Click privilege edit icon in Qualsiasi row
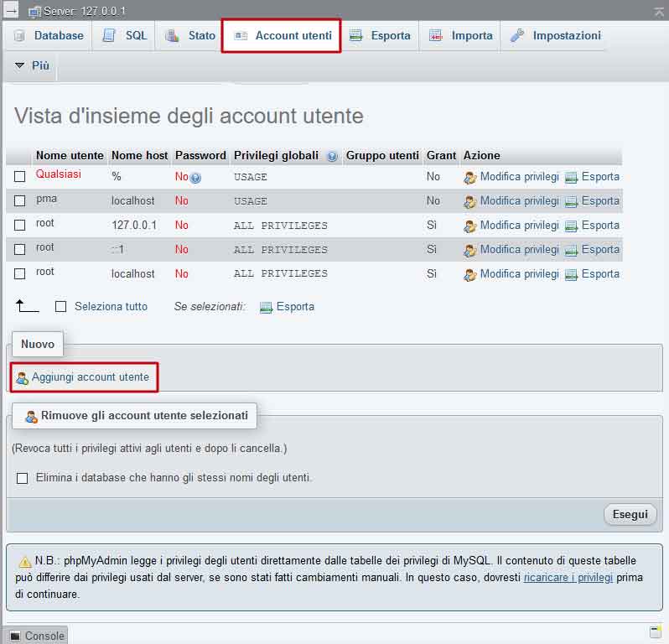This screenshot has width=669, height=644. pos(469,178)
